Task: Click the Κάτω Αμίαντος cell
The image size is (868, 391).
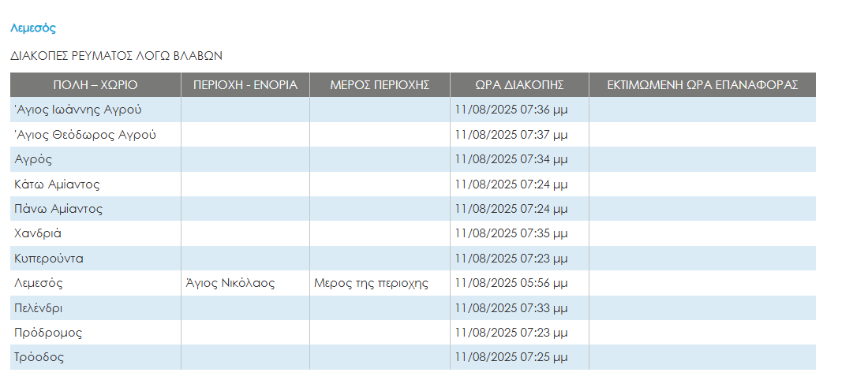Action: (x=57, y=184)
